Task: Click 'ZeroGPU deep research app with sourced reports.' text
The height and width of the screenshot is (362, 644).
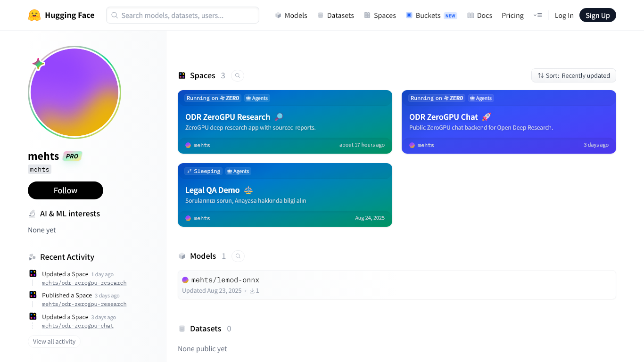Action: click(x=250, y=127)
